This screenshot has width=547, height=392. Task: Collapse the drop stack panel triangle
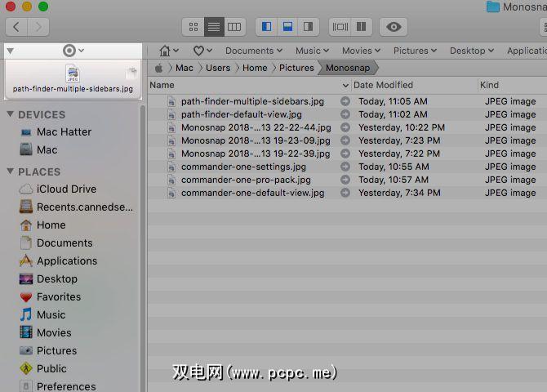(11, 51)
